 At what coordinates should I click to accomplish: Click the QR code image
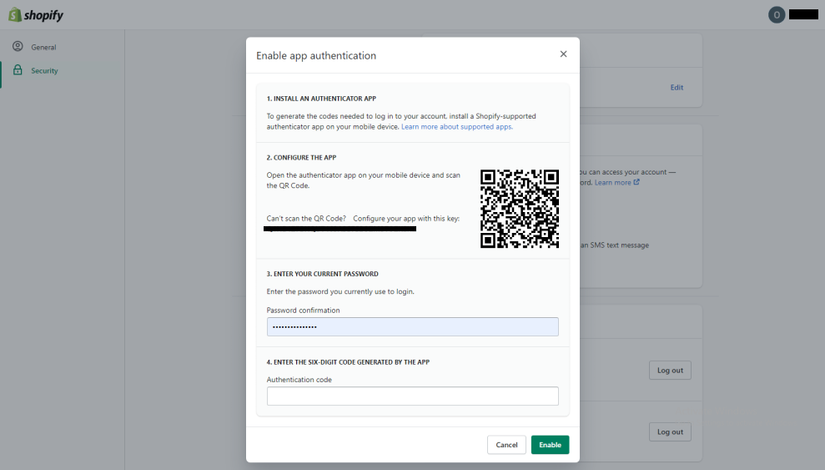coord(519,208)
